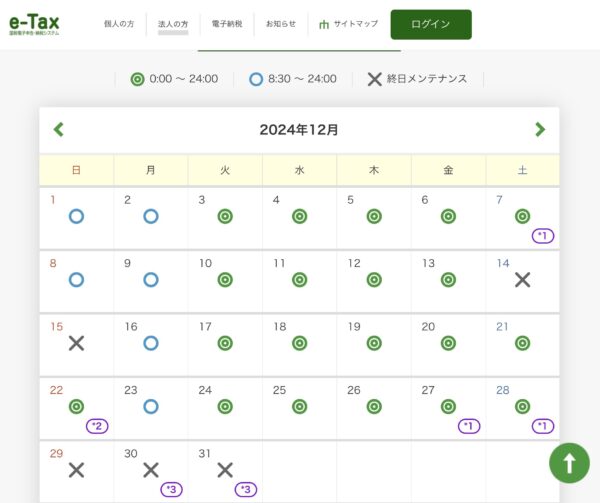Click the green double-circle icon on December 3

pyautogui.click(x=225, y=217)
